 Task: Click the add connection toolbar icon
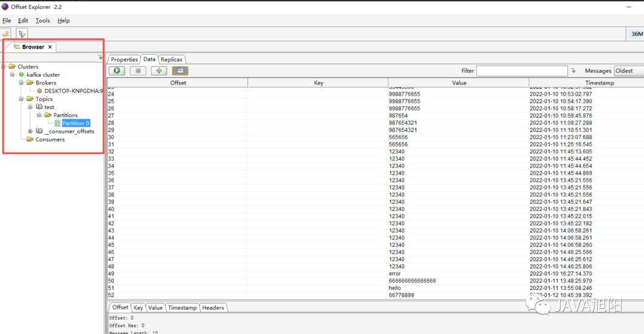6,34
